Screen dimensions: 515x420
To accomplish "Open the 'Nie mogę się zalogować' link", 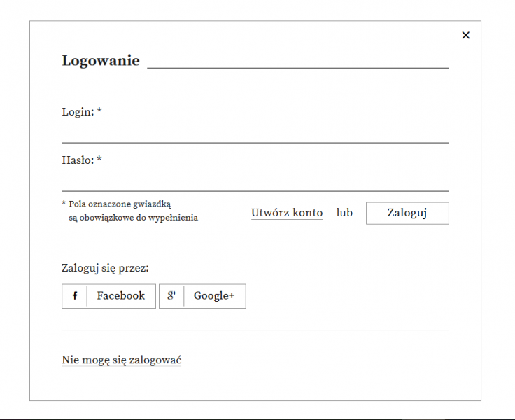I will [122, 360].
